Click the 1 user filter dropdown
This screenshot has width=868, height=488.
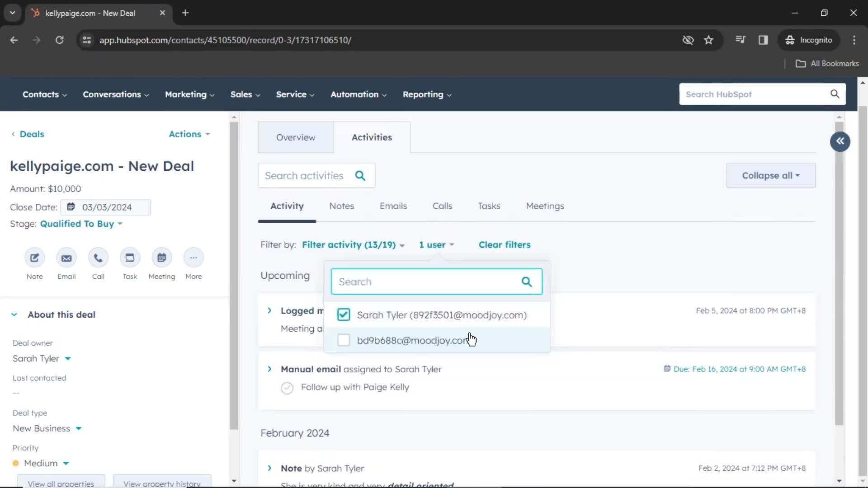point(436,244)
